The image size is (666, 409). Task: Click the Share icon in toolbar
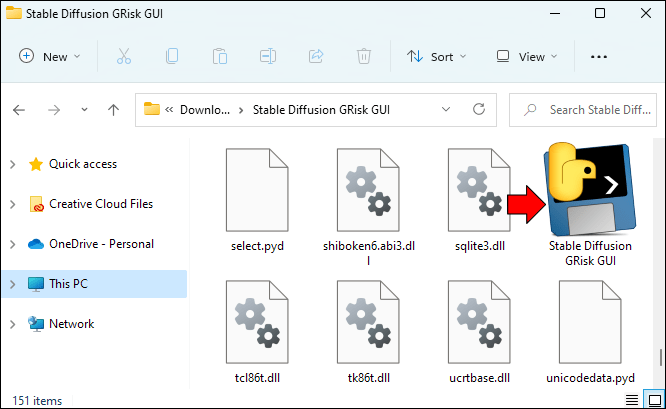click(316, 56)
